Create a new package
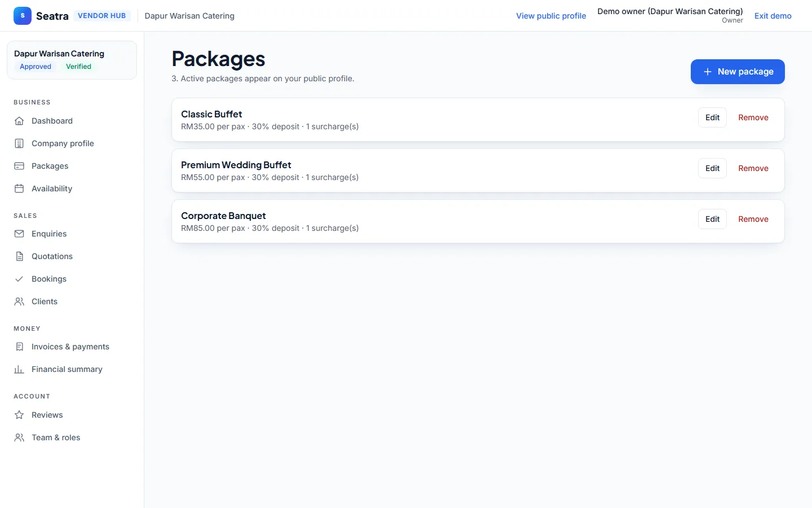Image resolution: width=812 pixels, height=508 pixels. point(738,72)
